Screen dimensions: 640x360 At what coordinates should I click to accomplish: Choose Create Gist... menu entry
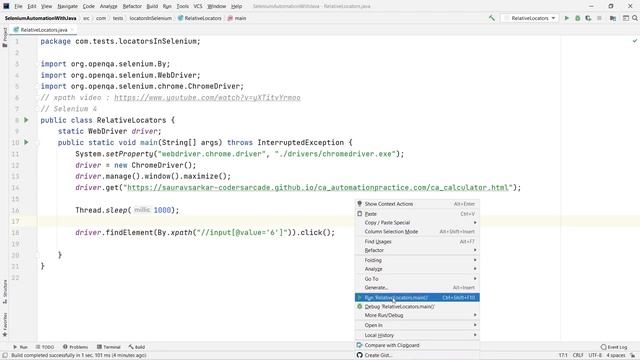coord(417,355)
